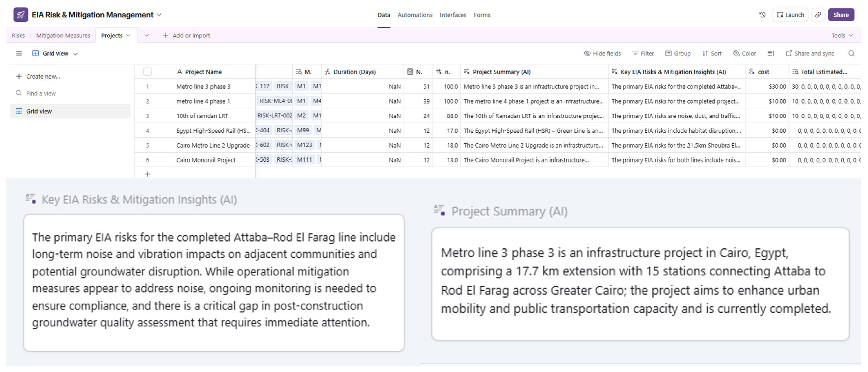This screenshot has height=372, width=868.
Task: Expand the hidden tables chevron
Action: tap(147, 35)
